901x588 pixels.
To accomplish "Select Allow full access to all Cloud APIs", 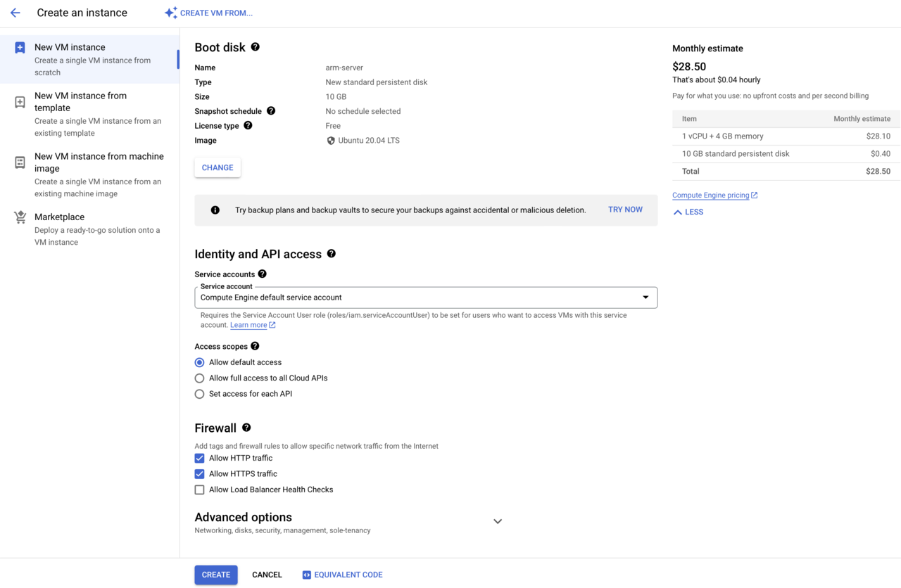I will pyautogui.click(x=200, y=378).
